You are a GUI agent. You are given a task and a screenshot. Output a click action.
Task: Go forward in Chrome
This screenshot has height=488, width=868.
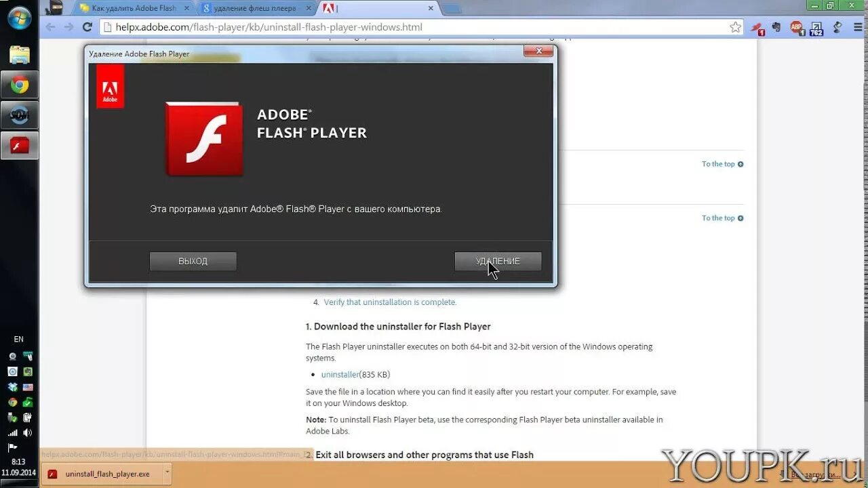click(x=68, y=27)
